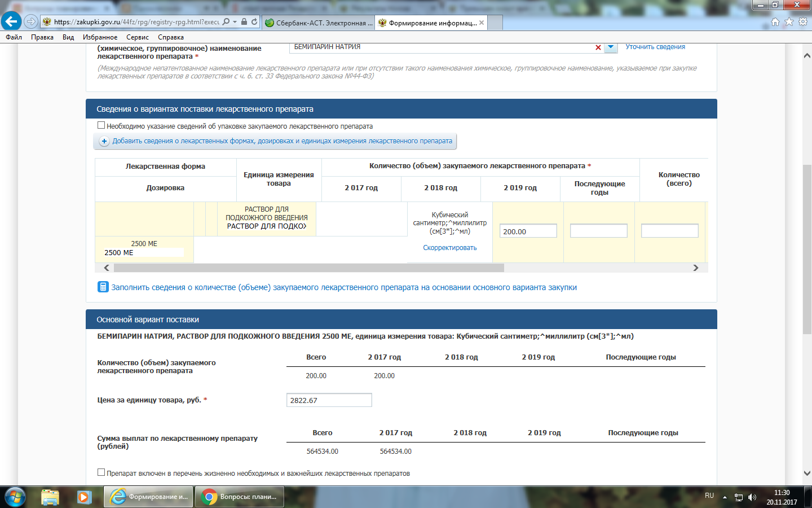This screenshot has height=508, width=812.
Task: Click the browser back arrow button
Action: pyautogui.click(x=11, y=21)
